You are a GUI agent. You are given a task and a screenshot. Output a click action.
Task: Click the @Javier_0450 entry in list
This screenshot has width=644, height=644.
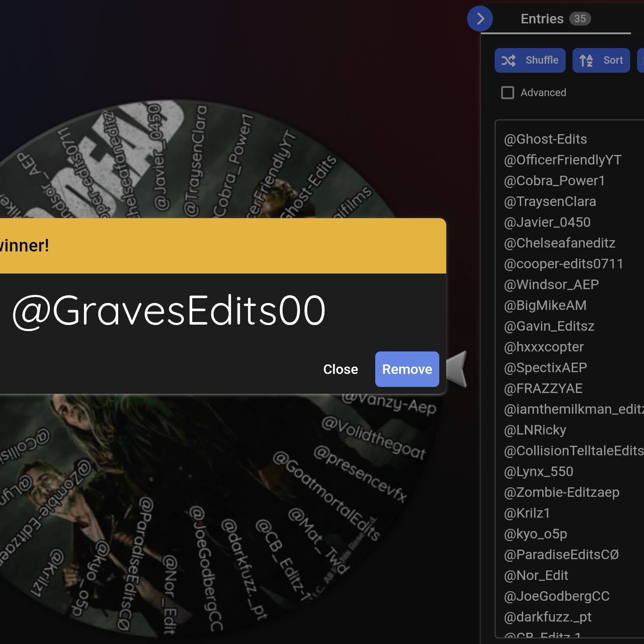547,222
